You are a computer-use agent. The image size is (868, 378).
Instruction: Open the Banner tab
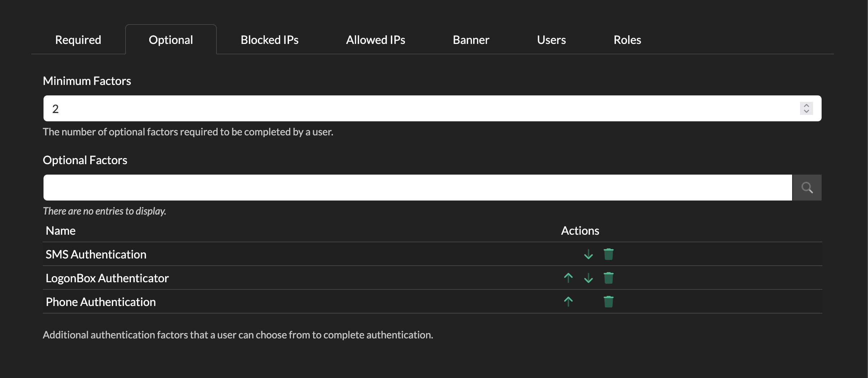click(x=471, y=40)
